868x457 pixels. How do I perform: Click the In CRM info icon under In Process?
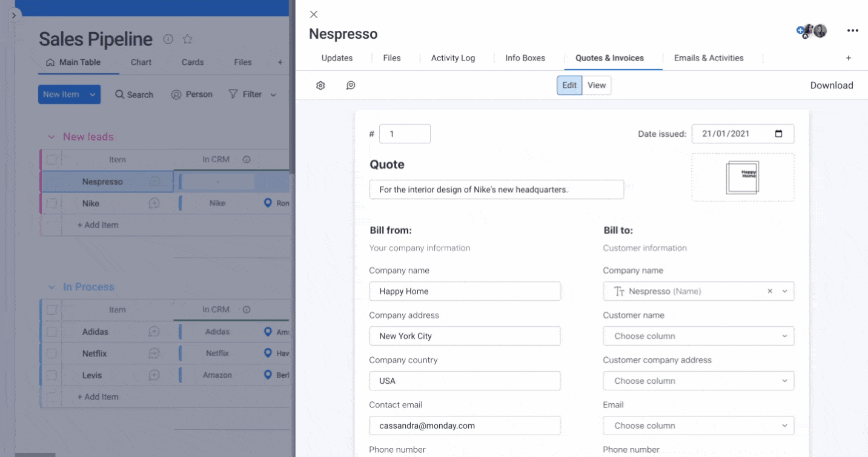(x=247, y=310)
